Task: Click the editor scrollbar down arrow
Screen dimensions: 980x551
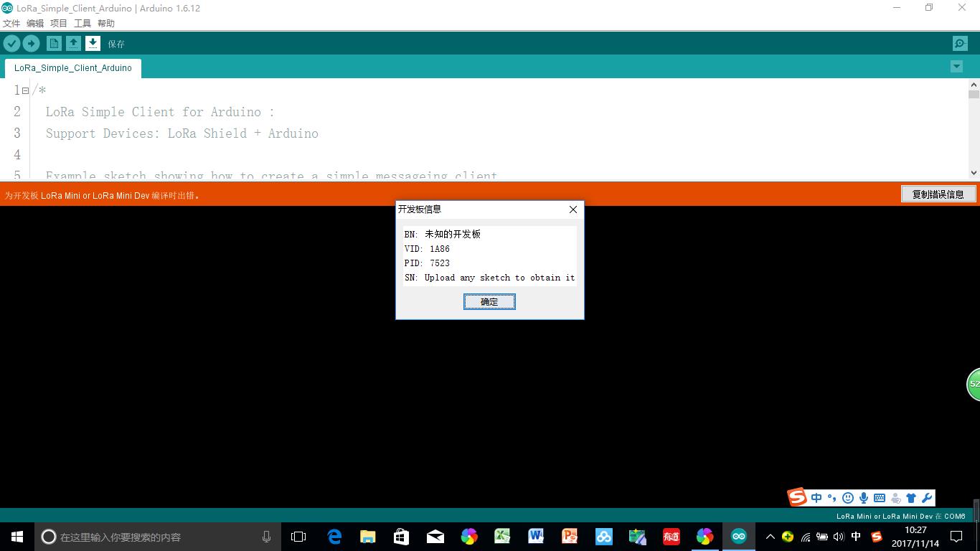Action: coord(974,172)
